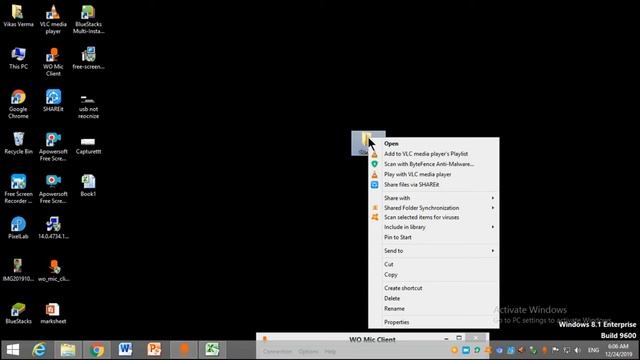This screenshot has width=640, height=360.
Task: Select the BlueStacks desktop shortcut
Action: point(18,313)
